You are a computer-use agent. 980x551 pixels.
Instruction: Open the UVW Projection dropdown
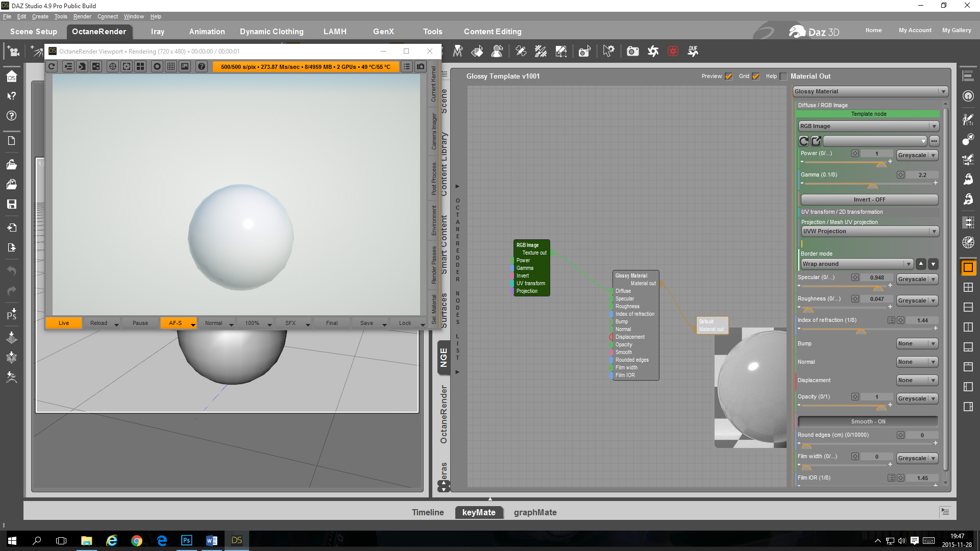870,231
